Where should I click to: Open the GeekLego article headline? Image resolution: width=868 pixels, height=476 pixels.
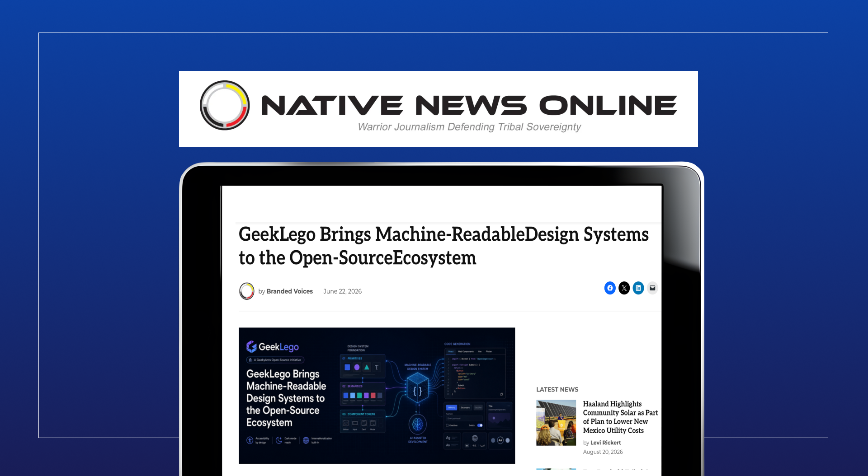[x=443, y=246]
